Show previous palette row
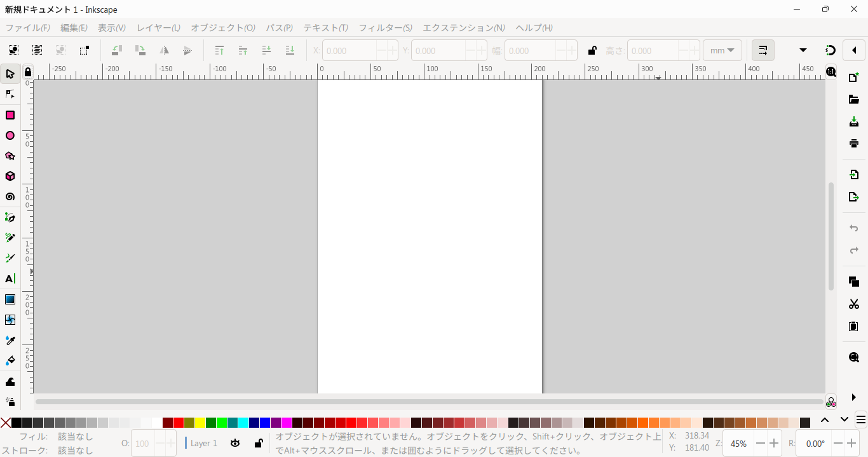The width and height of the screenshot is (868, 457). 825,419
